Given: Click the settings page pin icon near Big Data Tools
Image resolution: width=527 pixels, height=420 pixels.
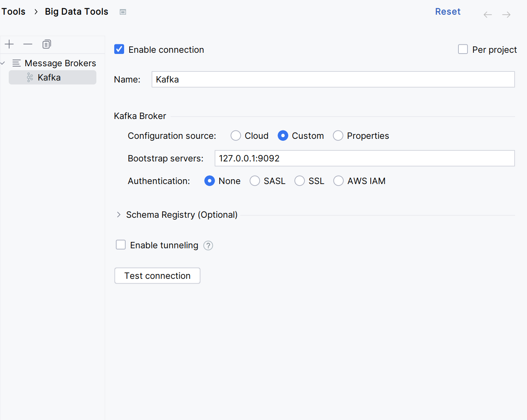Looking at the screenshot, I should point(123,12).
